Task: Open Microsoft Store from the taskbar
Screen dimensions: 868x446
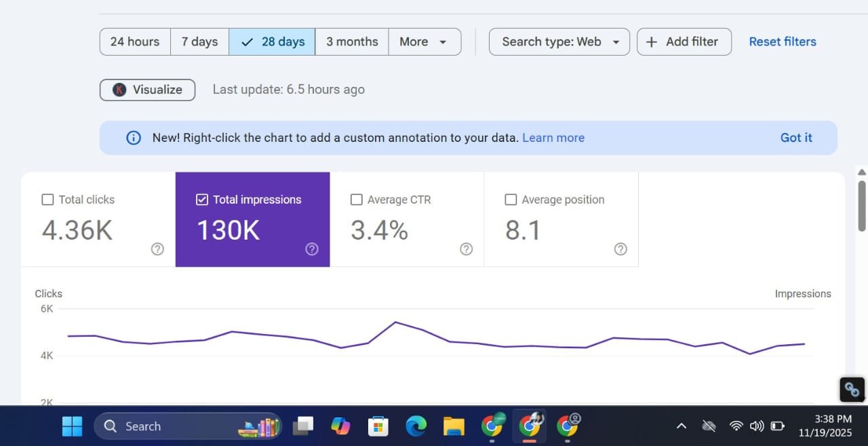Action: coord(378,426)
